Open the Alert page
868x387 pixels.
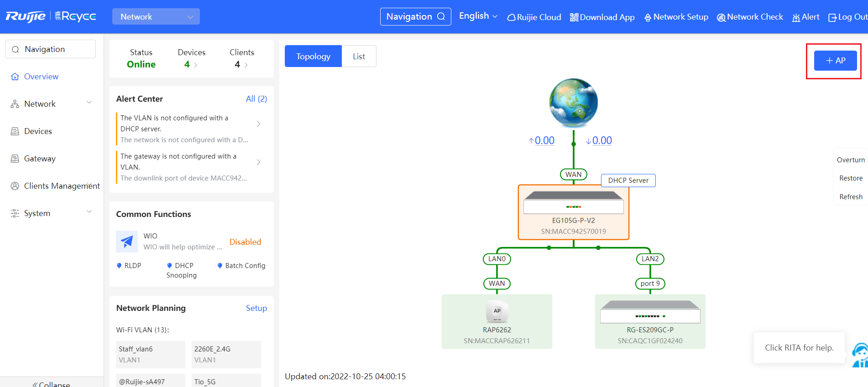point(805,17)
